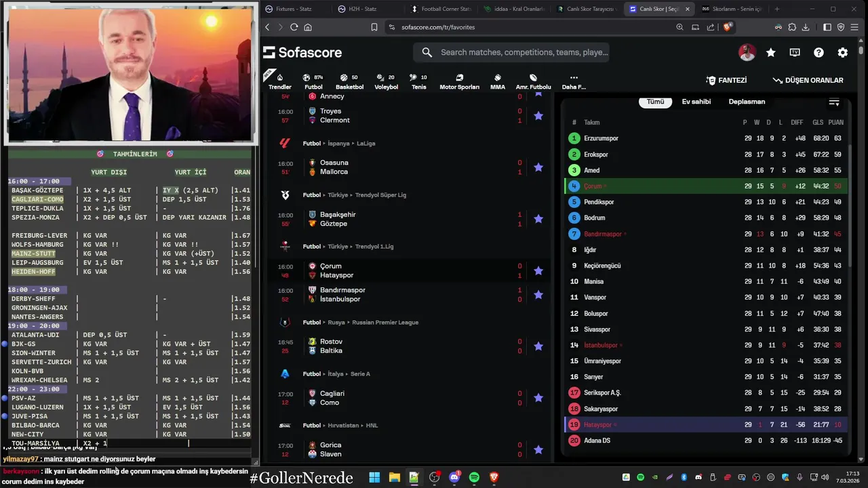Click the Sofascore logo

tap(302, 52)
